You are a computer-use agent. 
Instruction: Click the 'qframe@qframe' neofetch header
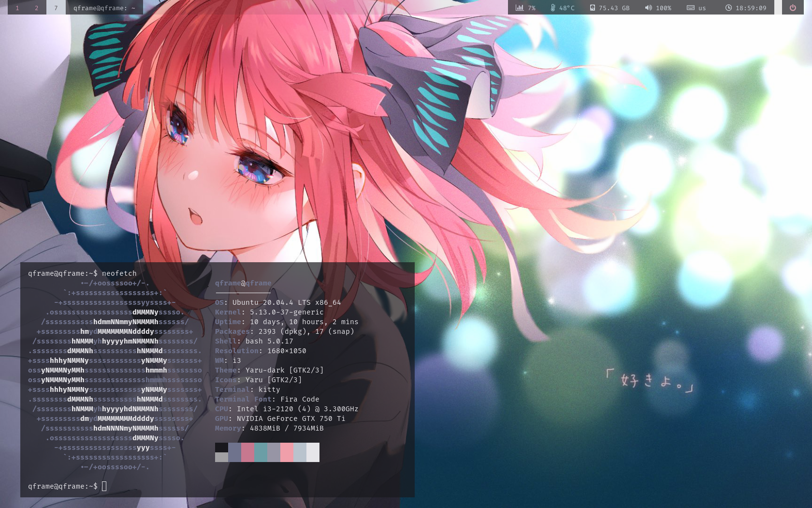tap(243, 283)
